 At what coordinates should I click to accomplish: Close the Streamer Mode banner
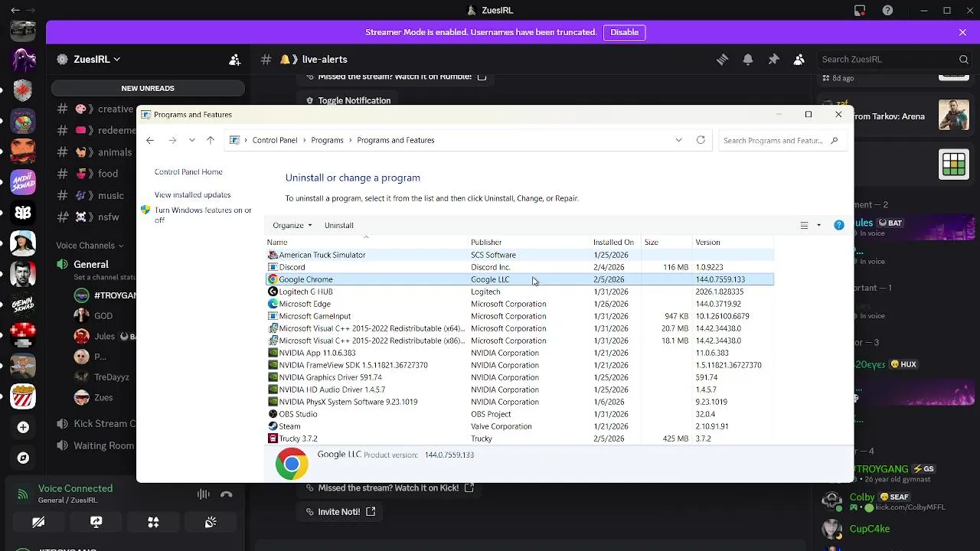tap(962, 32)
